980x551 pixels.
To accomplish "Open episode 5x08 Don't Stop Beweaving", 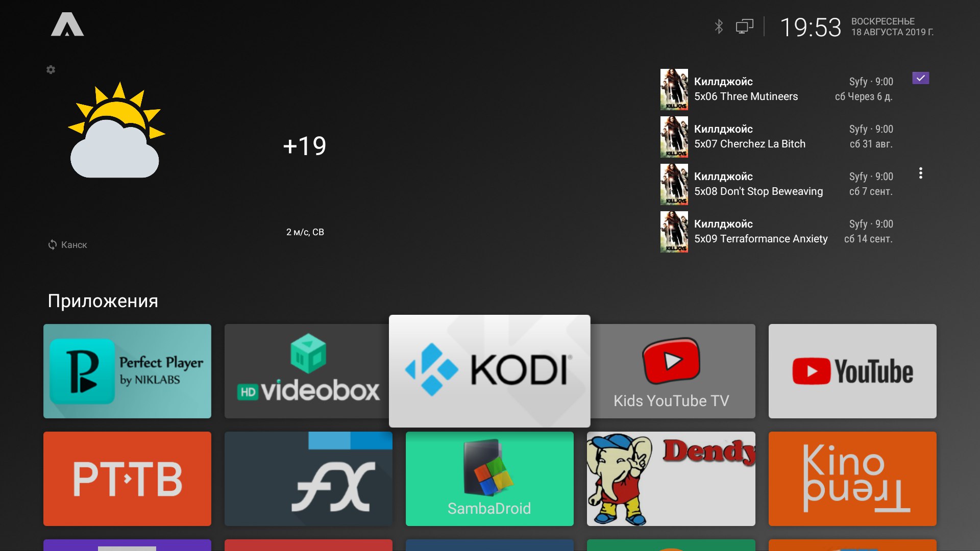I will 777,184.
